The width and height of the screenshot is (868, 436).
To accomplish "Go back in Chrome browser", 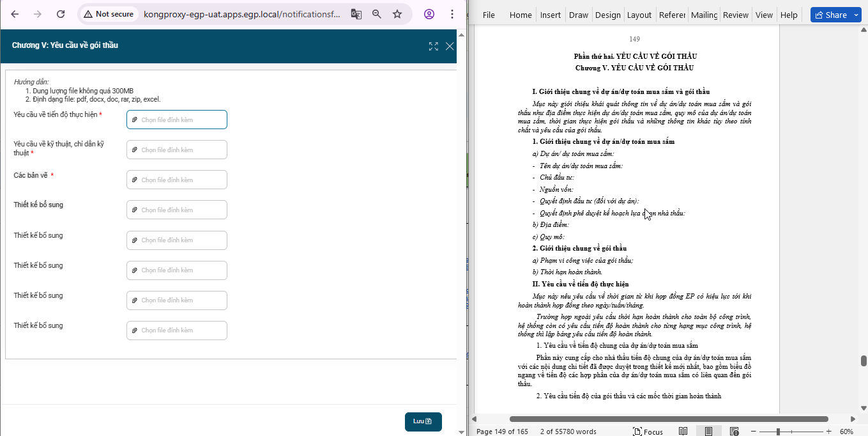I will point(15,14).
